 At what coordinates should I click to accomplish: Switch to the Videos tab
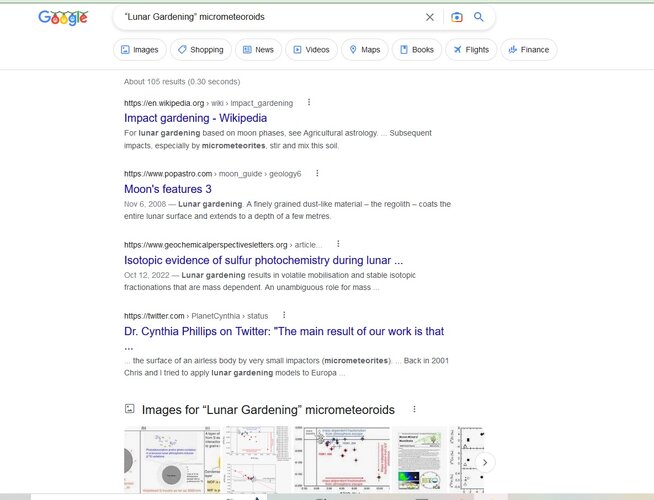(312, 50)
